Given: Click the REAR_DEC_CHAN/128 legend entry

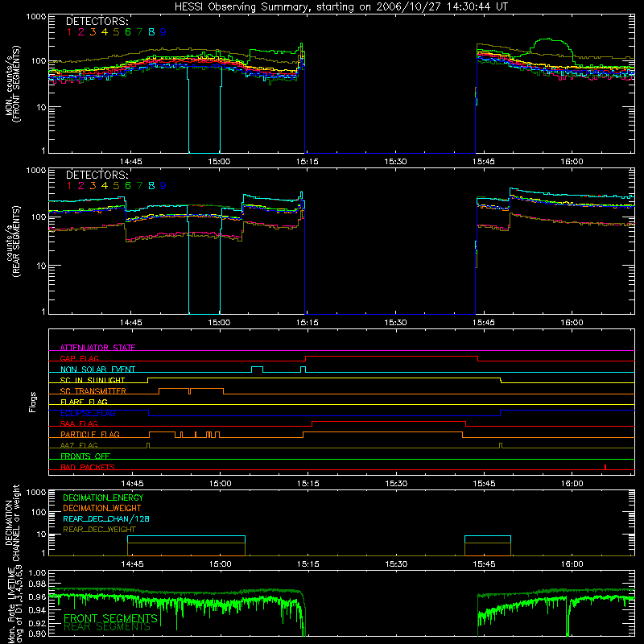Looking at the screenshot, I should click(106, 519).
